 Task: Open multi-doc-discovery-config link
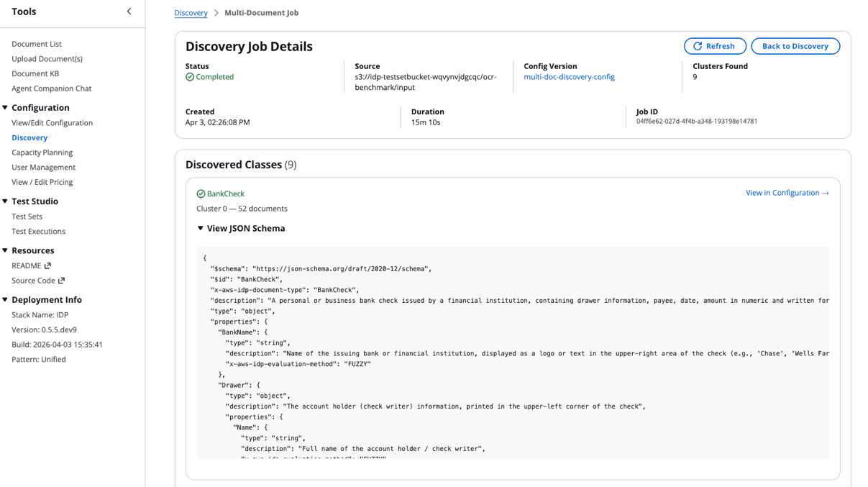(569, 77)
